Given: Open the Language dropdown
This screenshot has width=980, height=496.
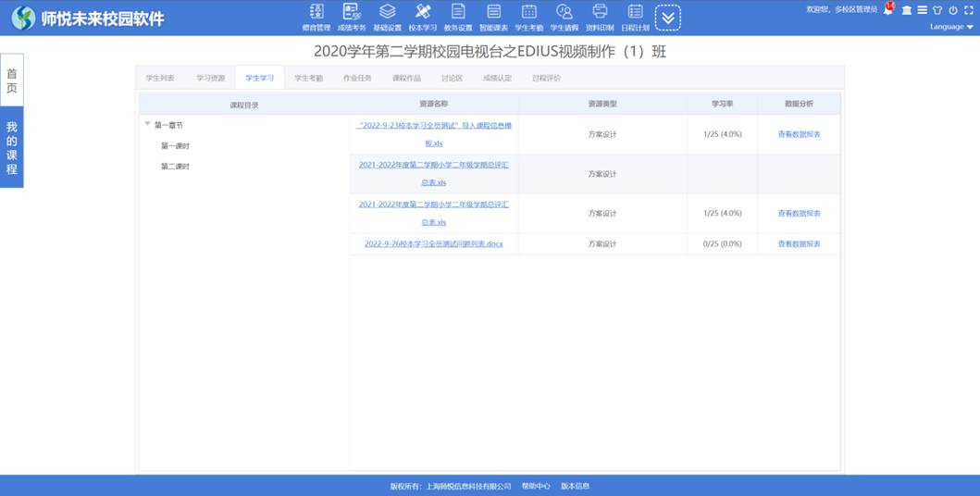Looking at the screenshot, I should click(x=951, y=27).
